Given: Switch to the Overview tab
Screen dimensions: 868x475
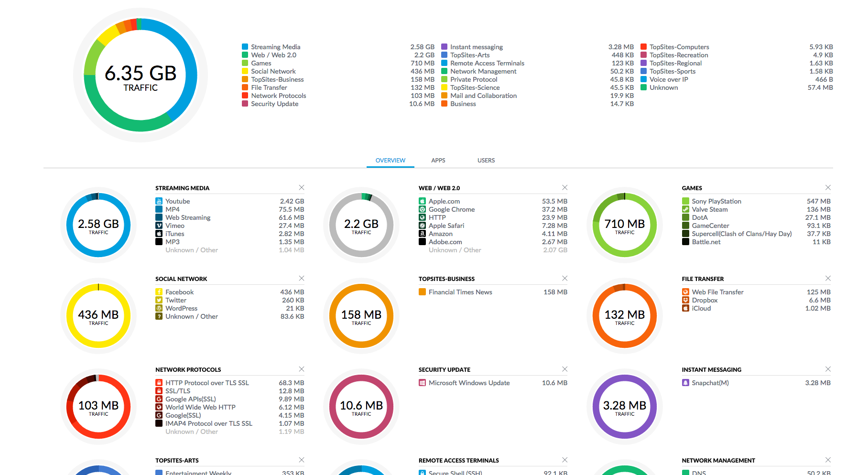Looking at the screenshot, I should tap(391, 161).
